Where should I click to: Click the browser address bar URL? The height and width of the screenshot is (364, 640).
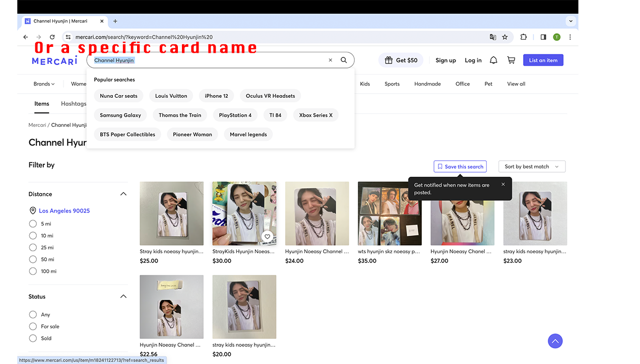144,37
